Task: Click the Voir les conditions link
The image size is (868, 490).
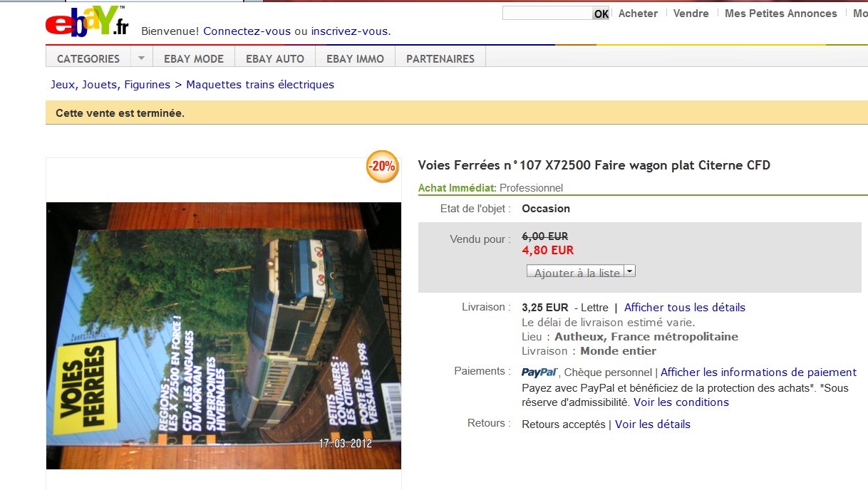Action: click(681, 402)
